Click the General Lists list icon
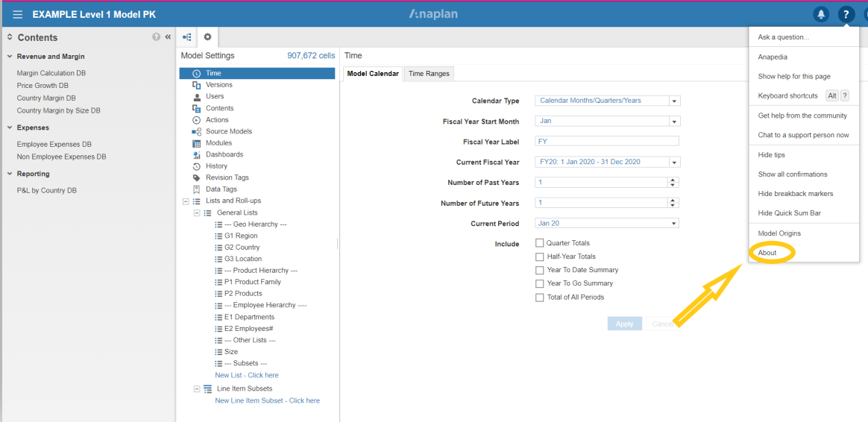Viewport: 868px width, 422px height. tap(207, 212)
